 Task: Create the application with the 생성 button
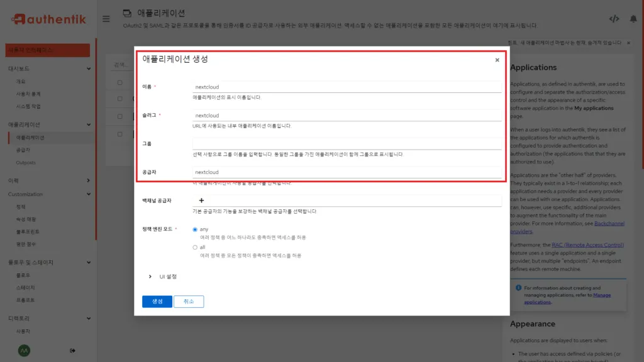pyautogui.click(x=157, y=302)
